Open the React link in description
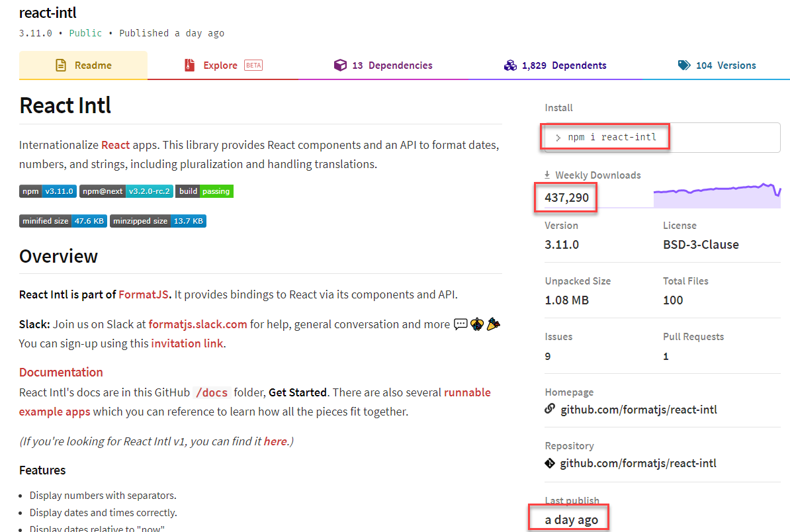The image size is (790, 532). pyautogui.click(x=115, y=145)
